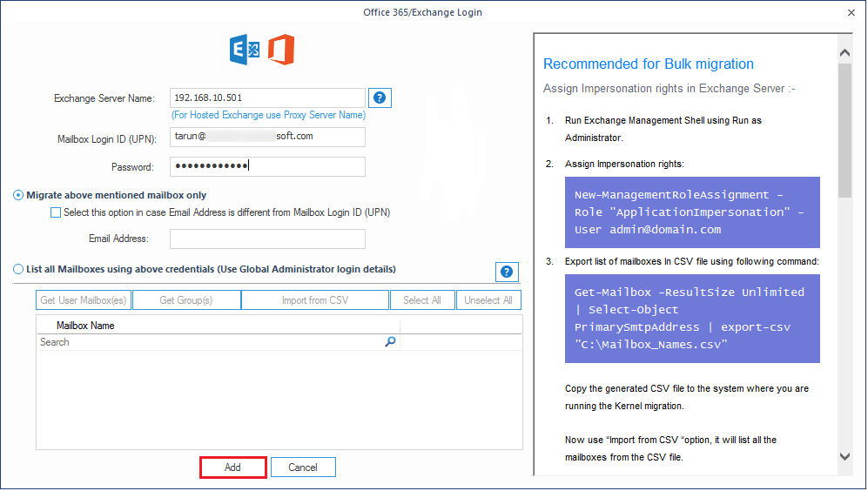
Task: Click 'Assign Impersonation rights in Exchange Server' text
Action: pos(670,89)
